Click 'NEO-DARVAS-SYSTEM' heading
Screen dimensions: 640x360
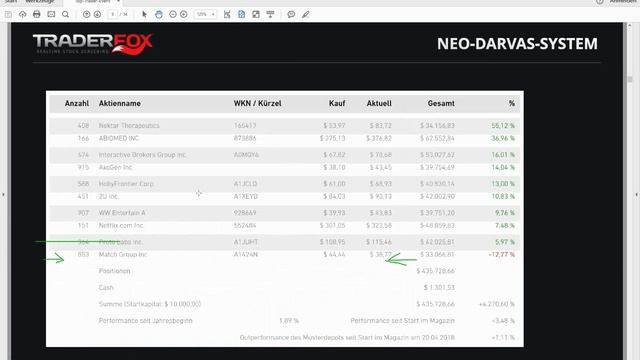click(517, 44)
